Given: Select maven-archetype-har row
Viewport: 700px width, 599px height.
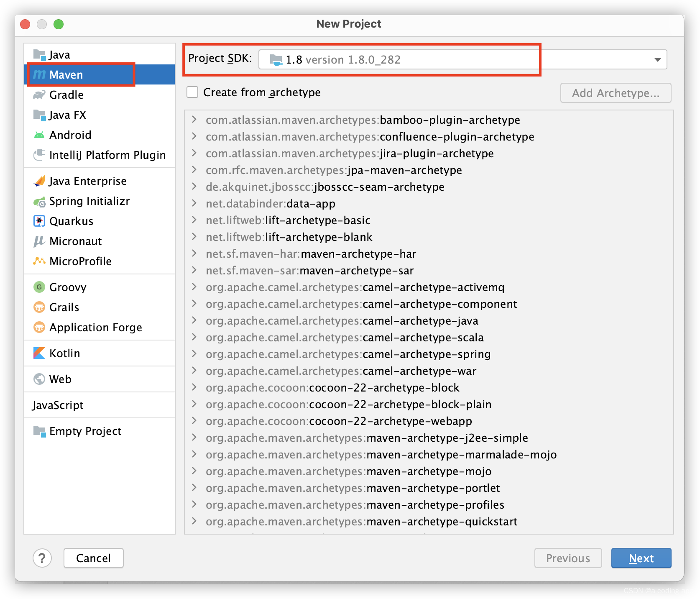Looking at the screenshot, I should tap(429, 254).
